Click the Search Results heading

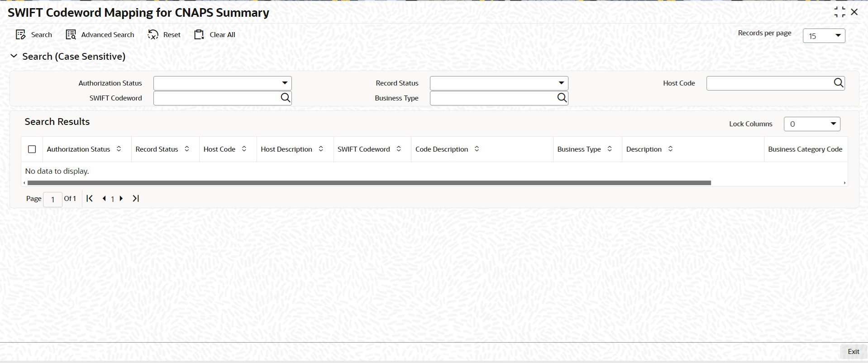57,122
